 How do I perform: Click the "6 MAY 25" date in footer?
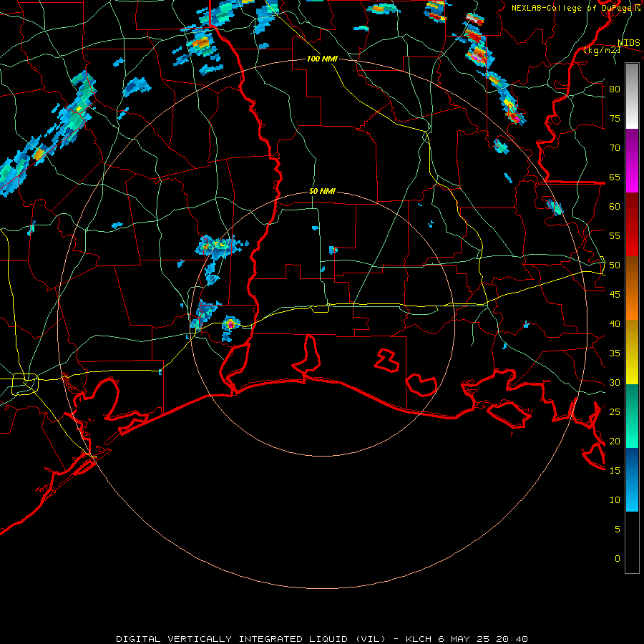tap(464, 639)
